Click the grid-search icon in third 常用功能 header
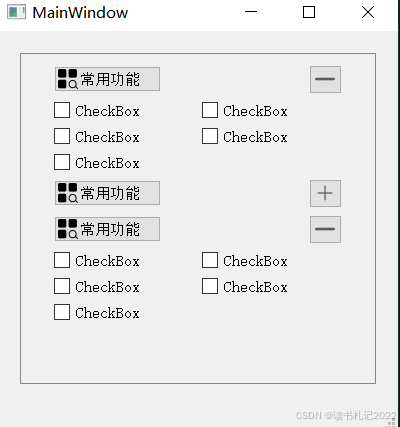400x427 pixels. (68, 229)
